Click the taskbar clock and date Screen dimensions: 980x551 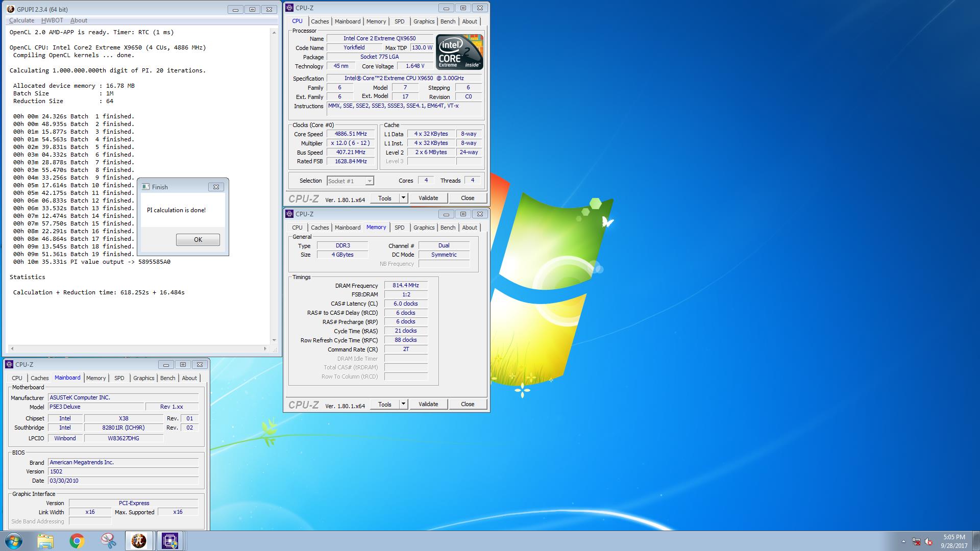(x=954, y=541)
